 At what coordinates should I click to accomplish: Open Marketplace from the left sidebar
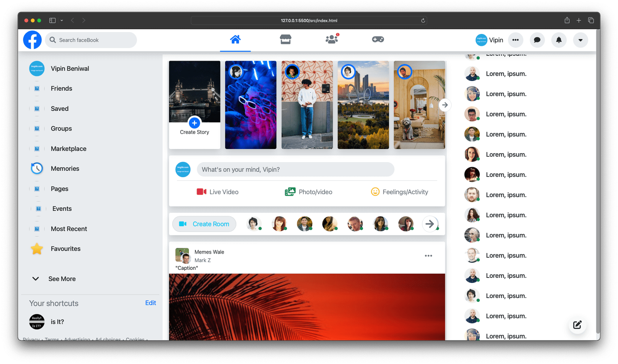pyautogui.click(x=68, y=148)
